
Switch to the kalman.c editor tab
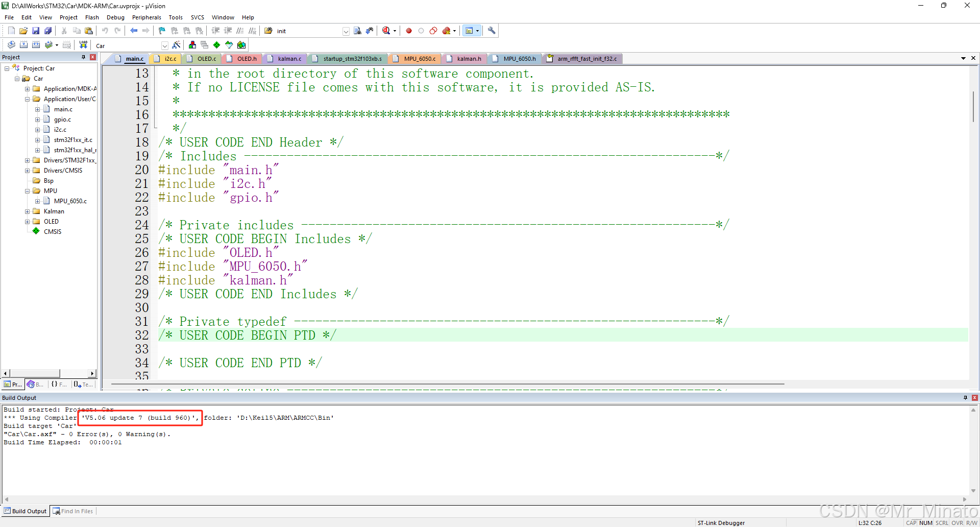[285, 59]
